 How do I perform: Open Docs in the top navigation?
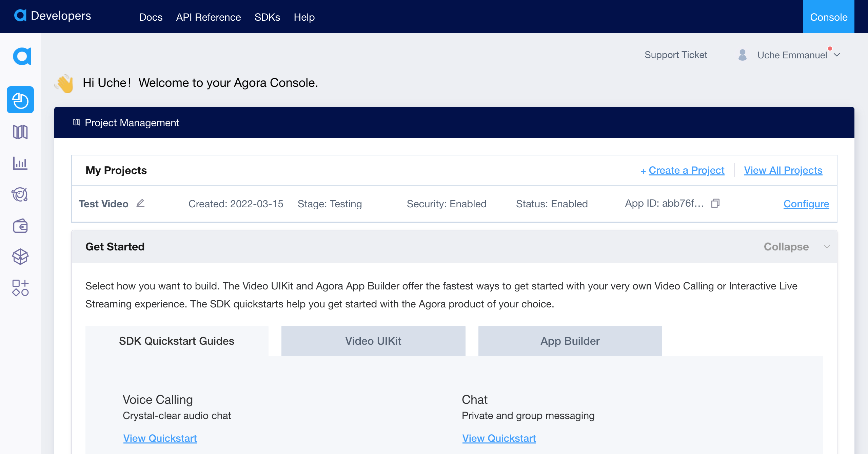[x=151, y=17]
